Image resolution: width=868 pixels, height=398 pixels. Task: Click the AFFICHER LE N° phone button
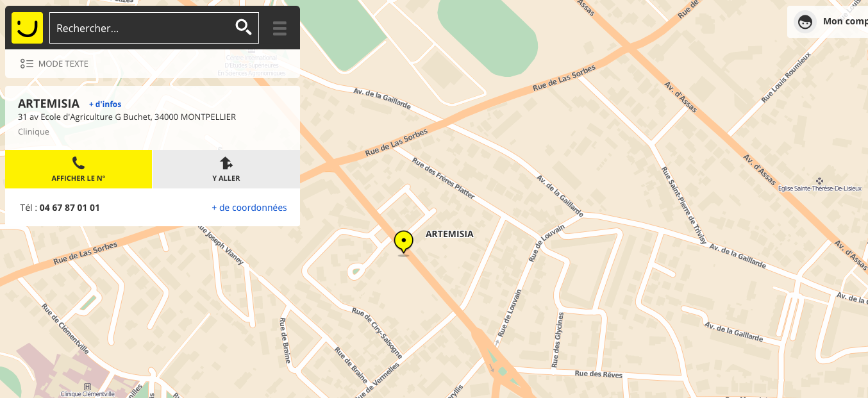78,169
